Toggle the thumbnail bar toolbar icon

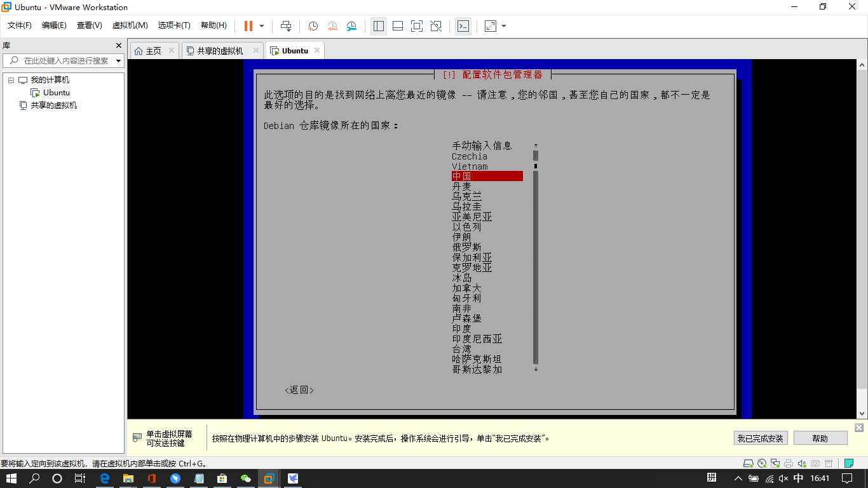click(398, 26)
